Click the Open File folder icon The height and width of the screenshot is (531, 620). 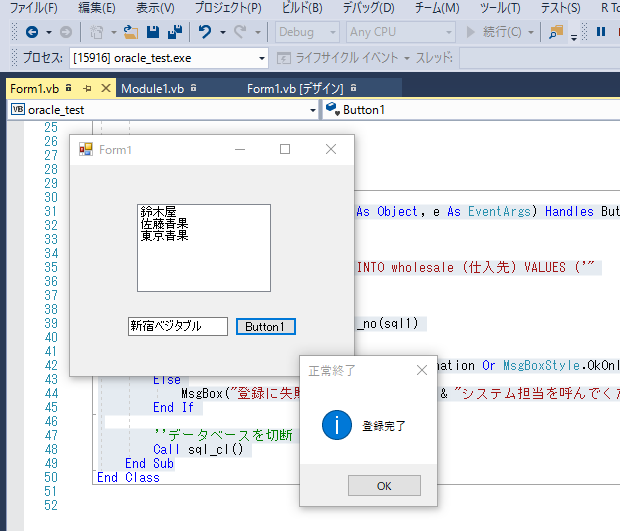130,32
